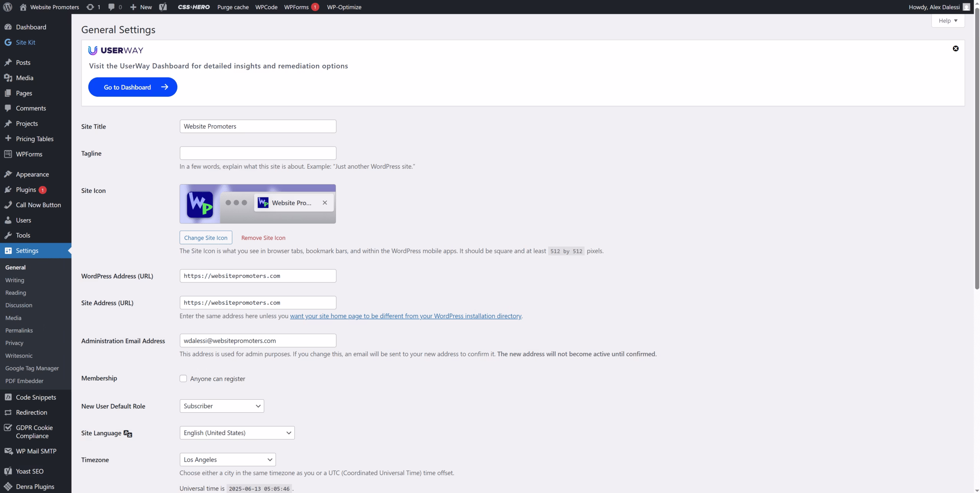Click the Posts pushpin icon
Image resolution: width=980 pixels, height=493 pixels.
8,62
